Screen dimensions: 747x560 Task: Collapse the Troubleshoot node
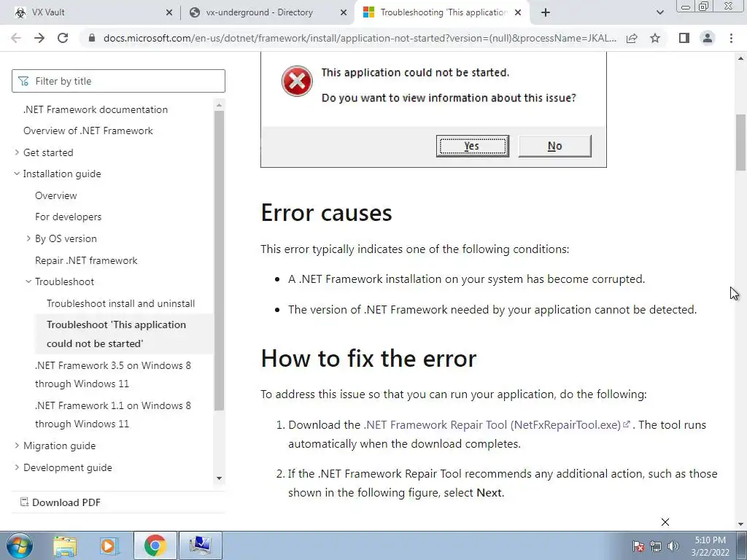28,281
